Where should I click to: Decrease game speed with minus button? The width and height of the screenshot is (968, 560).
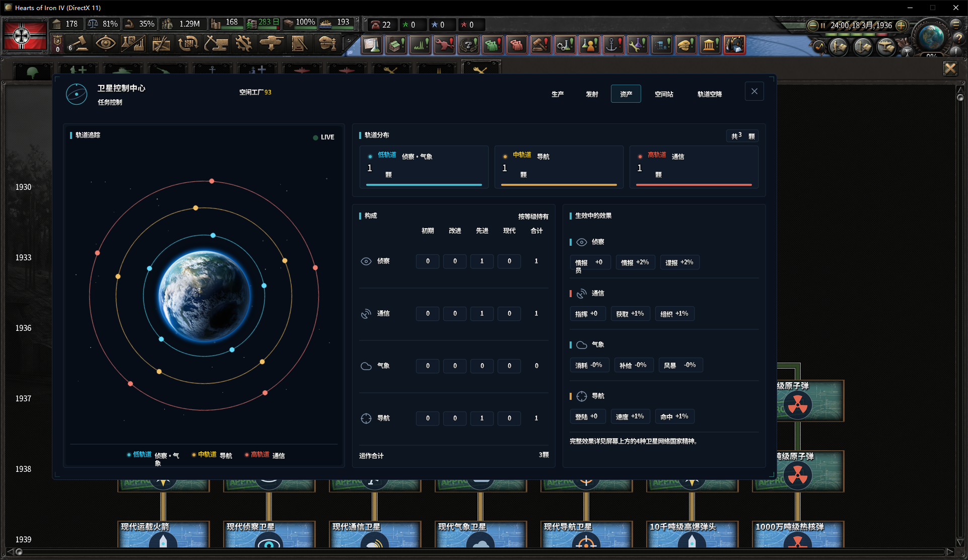tap(812, 25)
